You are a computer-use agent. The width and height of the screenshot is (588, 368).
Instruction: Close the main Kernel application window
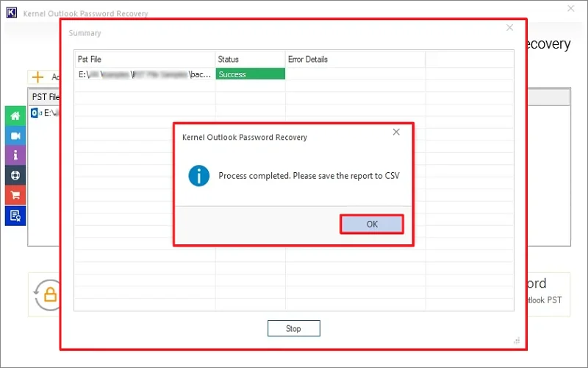tap(571, 8)
